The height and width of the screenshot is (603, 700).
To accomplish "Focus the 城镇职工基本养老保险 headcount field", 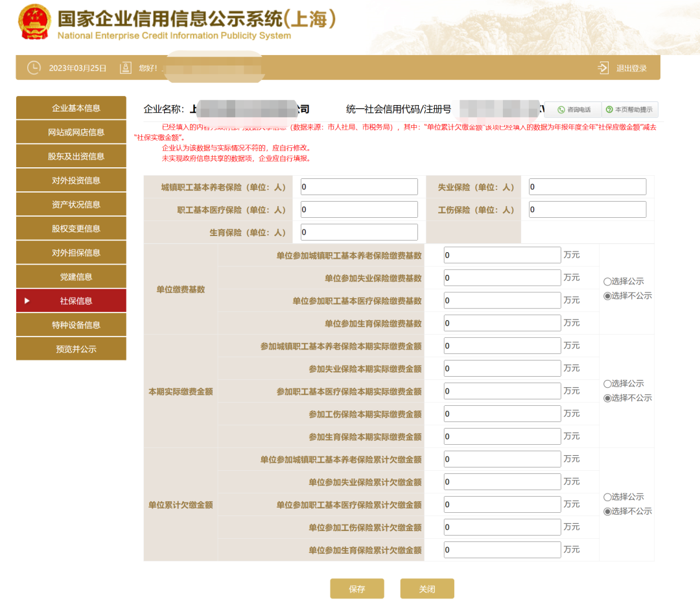I will (x=359, y=187).
